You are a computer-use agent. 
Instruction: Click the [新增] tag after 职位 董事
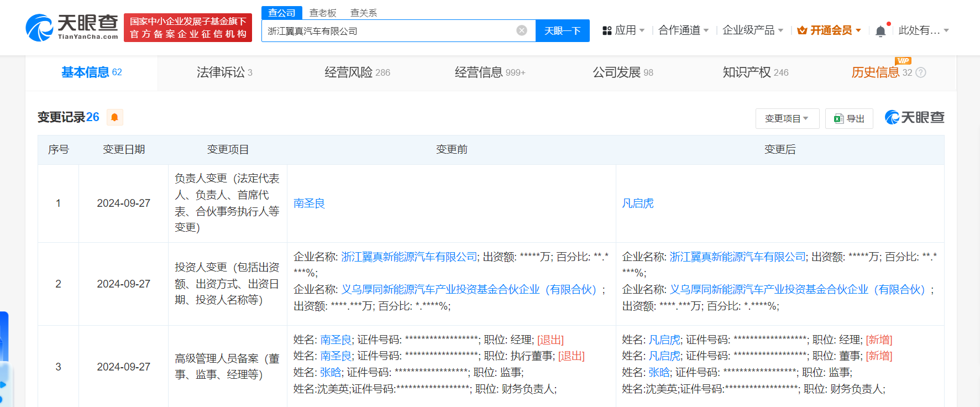[x=879, y=356]
